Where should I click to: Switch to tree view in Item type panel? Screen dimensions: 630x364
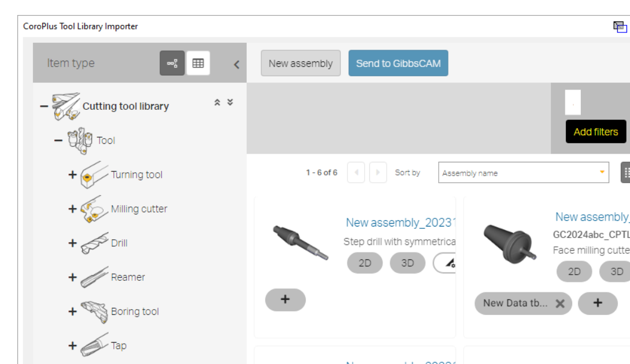pos(172,63)
